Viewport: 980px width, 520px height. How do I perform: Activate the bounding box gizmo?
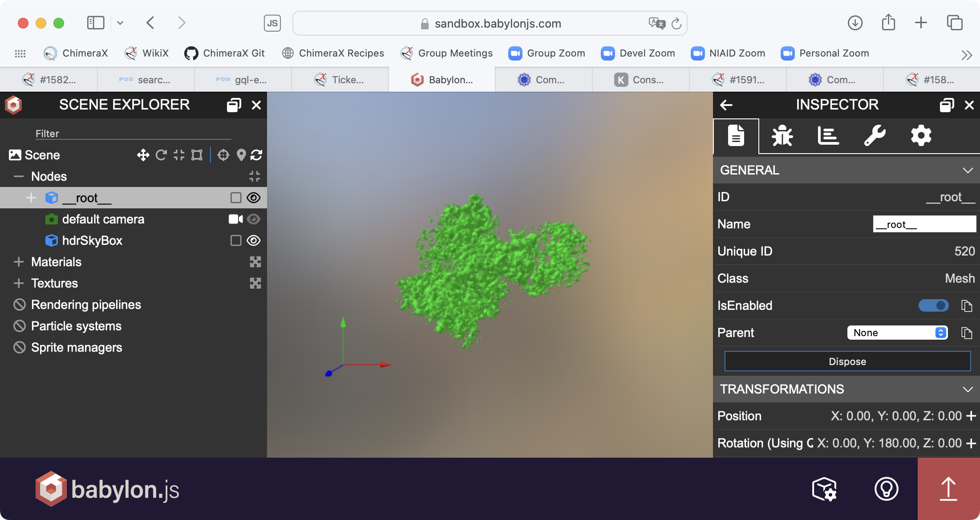point(197,155)
